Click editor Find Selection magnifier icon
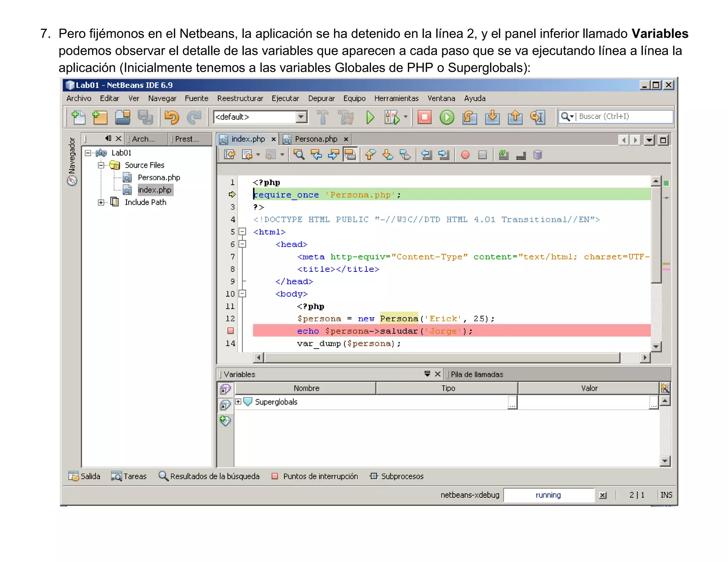Image resolution: width=728 pixels, height=562 pixels. (299, 155)
